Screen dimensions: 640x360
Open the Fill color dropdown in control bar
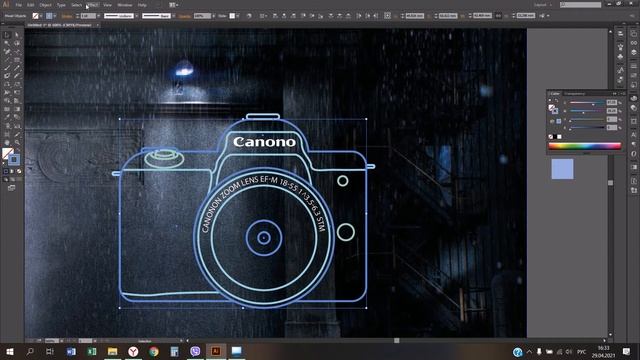tap(41, 16)
